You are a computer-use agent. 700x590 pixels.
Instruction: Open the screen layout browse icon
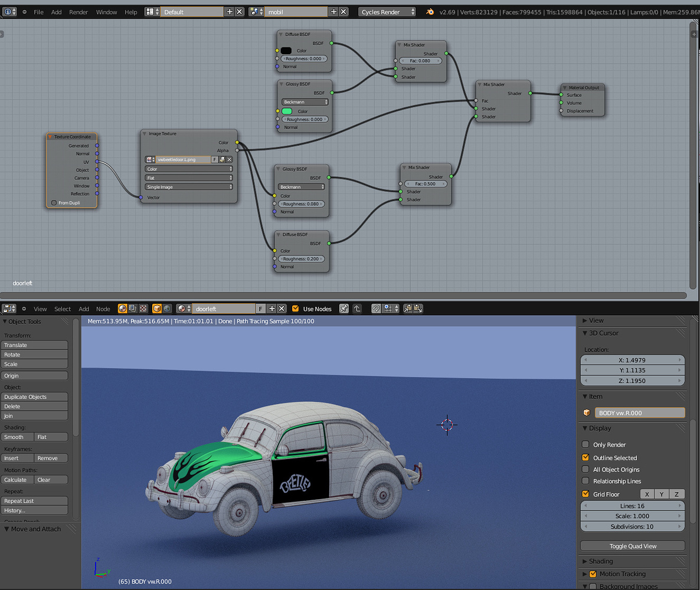click(152, 12)
